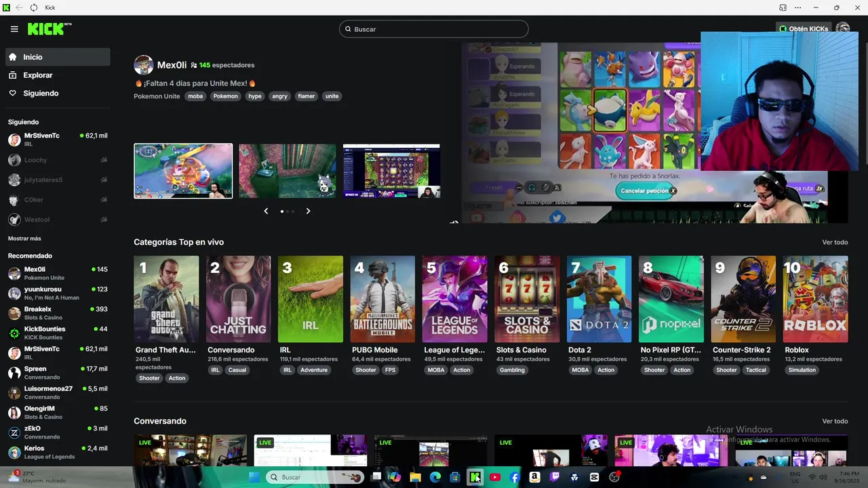868x488 pixels.
Task: Open Twitch icon on taskbar
Action: pos(555,477)
